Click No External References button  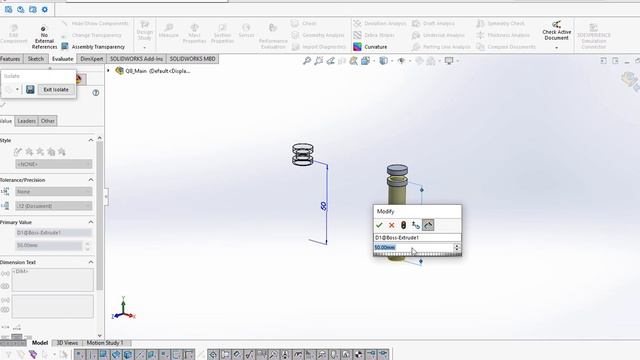tap(44, 38)
